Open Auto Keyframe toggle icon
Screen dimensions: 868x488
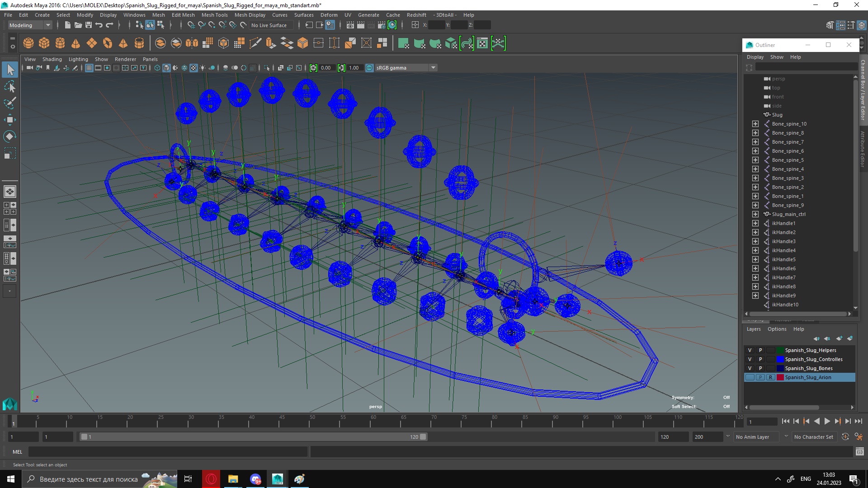845,437
